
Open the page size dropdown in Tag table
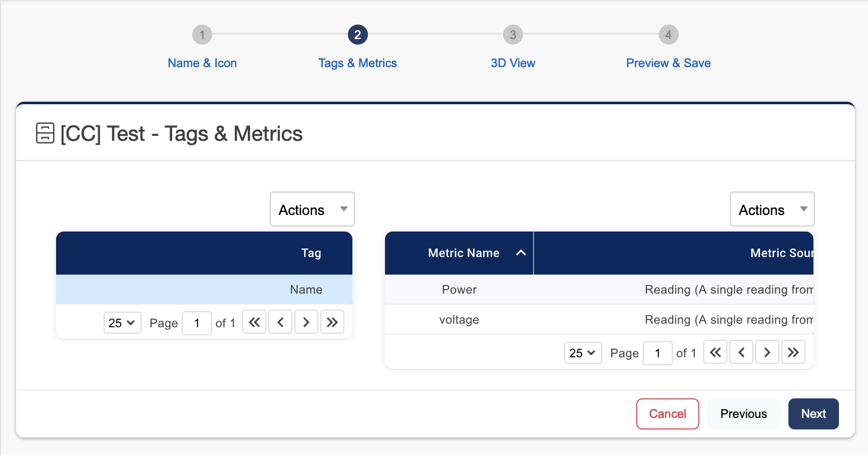[122, 323]
